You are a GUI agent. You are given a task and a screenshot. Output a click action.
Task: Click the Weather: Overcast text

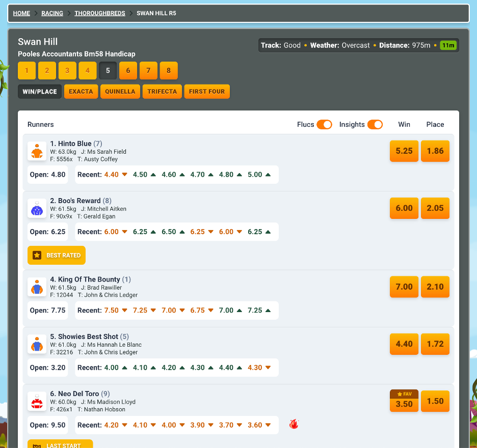pyautogui.click(x=340, y=45)
